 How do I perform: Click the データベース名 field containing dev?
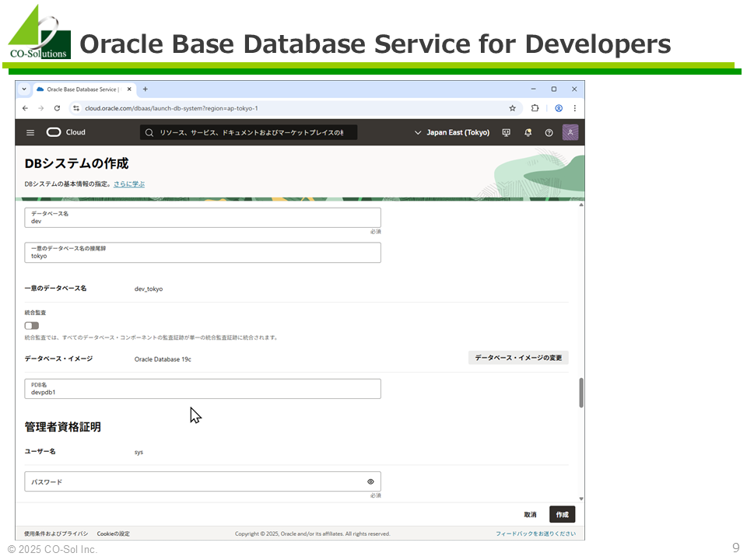[x=203, y=218]
